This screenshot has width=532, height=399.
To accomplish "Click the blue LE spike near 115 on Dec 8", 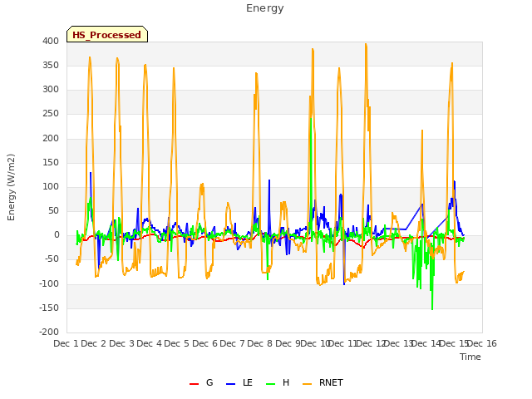I will click(x=269, y=180).
